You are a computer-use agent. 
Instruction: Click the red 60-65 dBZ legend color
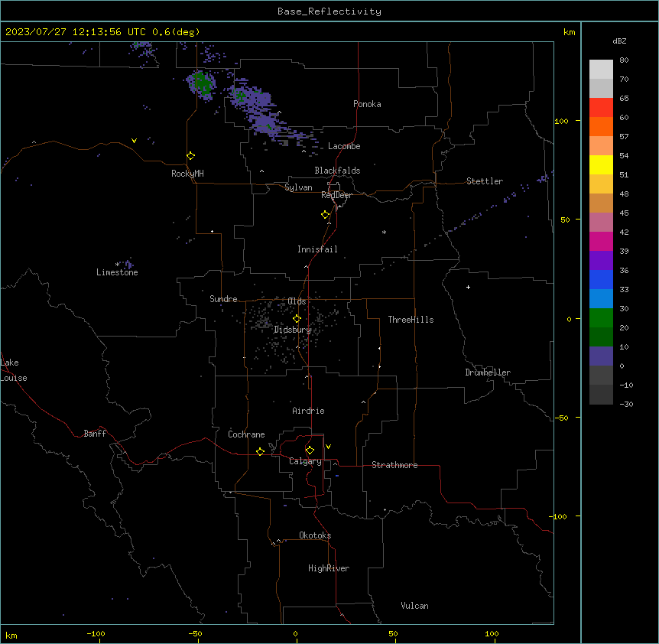(x=601, y=107)
